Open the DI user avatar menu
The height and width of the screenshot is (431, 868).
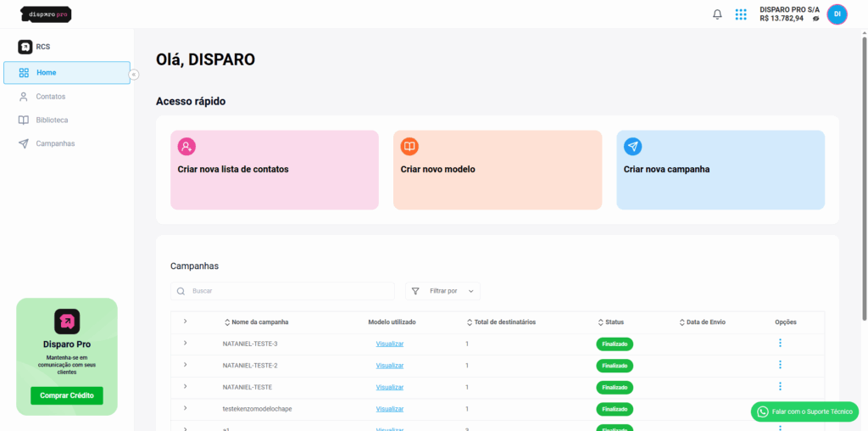coord(837,14)
